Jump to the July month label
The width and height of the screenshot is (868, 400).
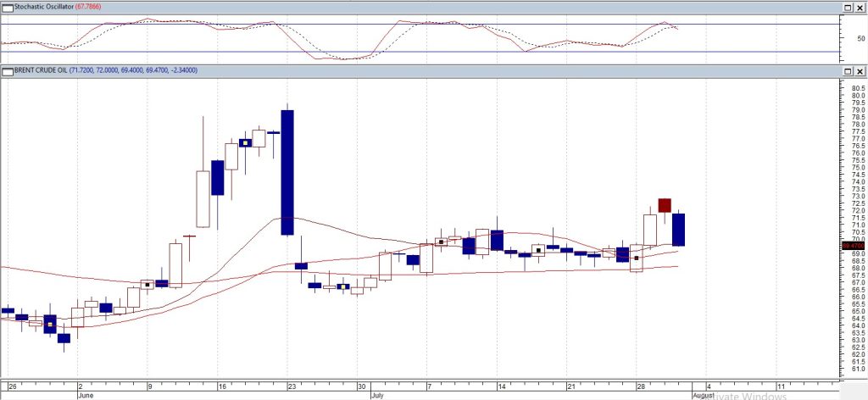[x=378, y=395]
